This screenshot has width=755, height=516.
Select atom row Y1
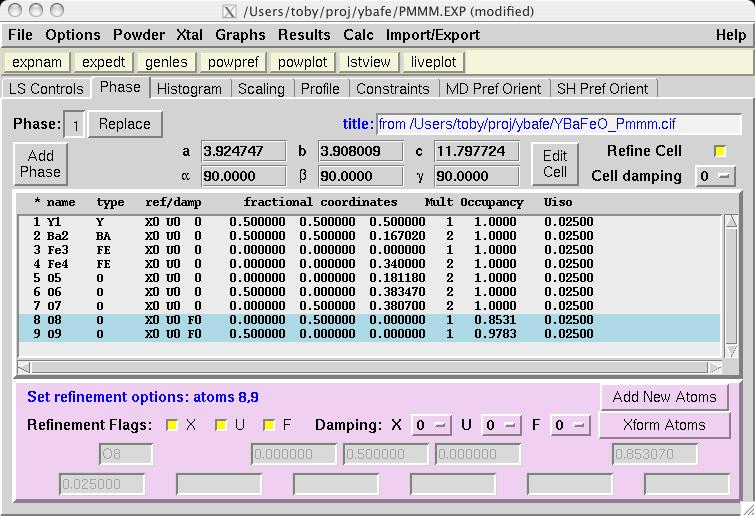click(x=369, y=222)
